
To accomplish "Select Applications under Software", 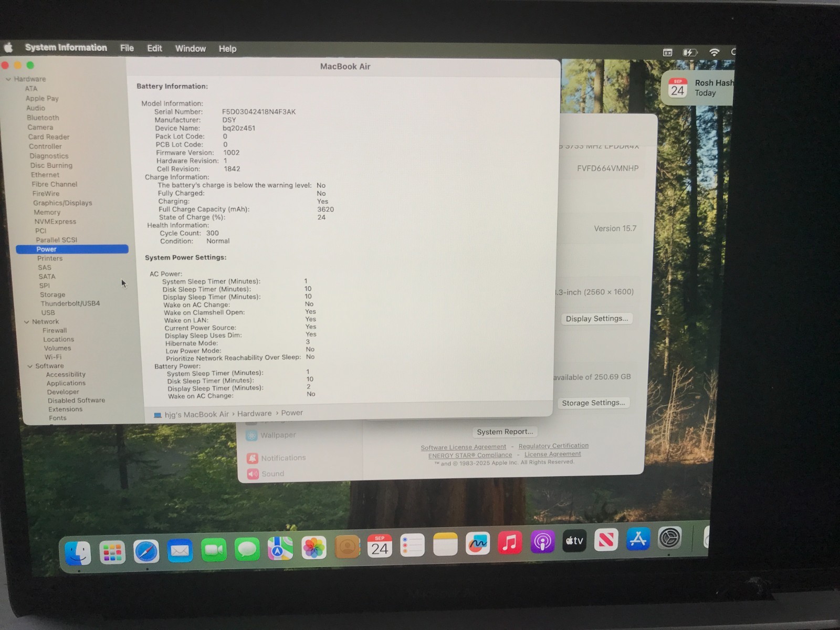I will click(x=66, y=383).
